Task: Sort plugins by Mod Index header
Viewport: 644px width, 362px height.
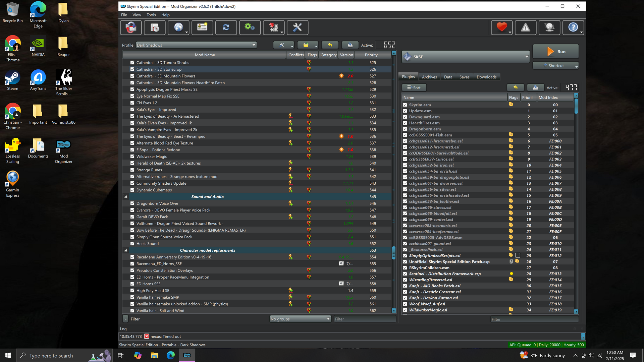Action: pos(555,98)
